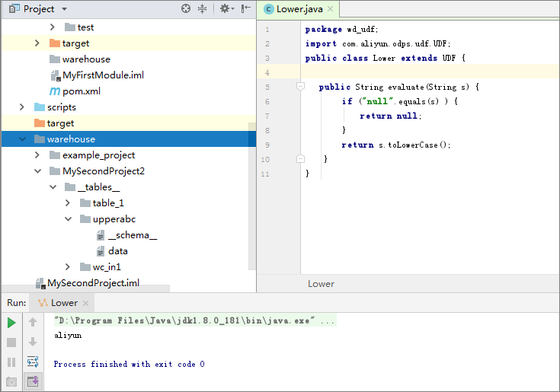Click the Stop process icon

coord(11,343)
